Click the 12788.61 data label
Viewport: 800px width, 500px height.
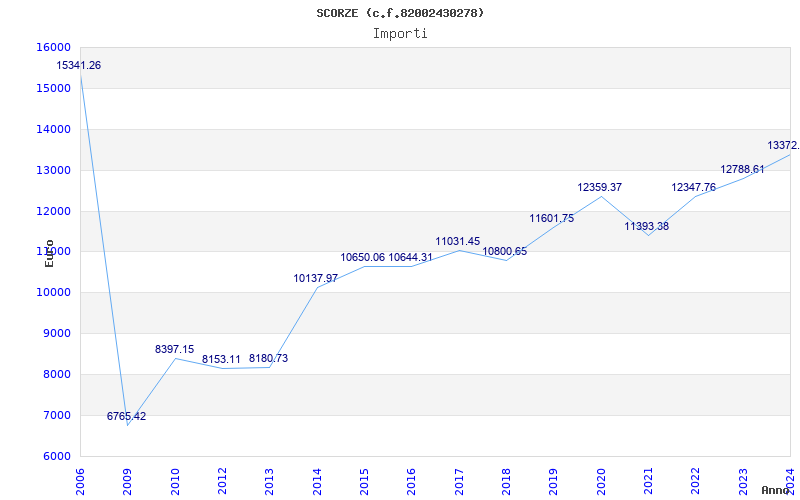tap(741, 169)
